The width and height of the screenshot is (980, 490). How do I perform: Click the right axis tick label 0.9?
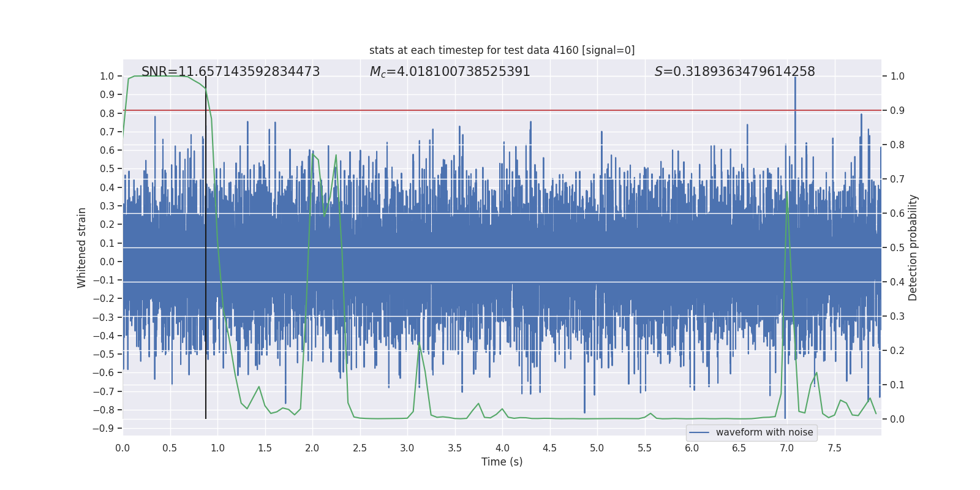coord(897,110)
